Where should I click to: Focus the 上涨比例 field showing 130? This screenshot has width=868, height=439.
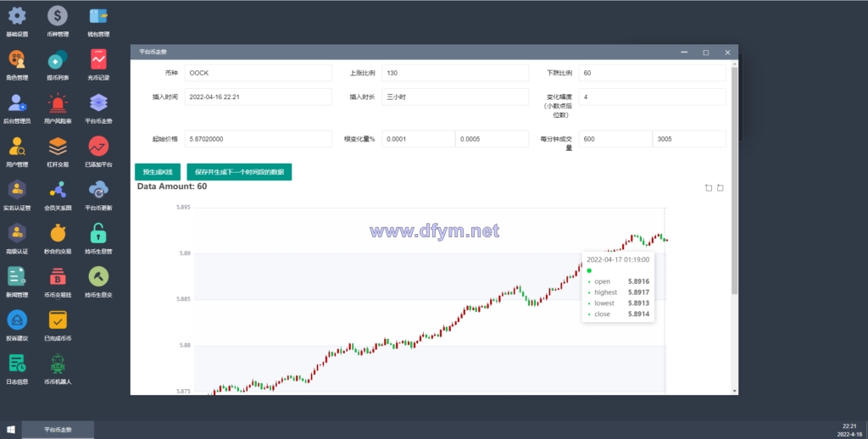(x=455, y=73)
